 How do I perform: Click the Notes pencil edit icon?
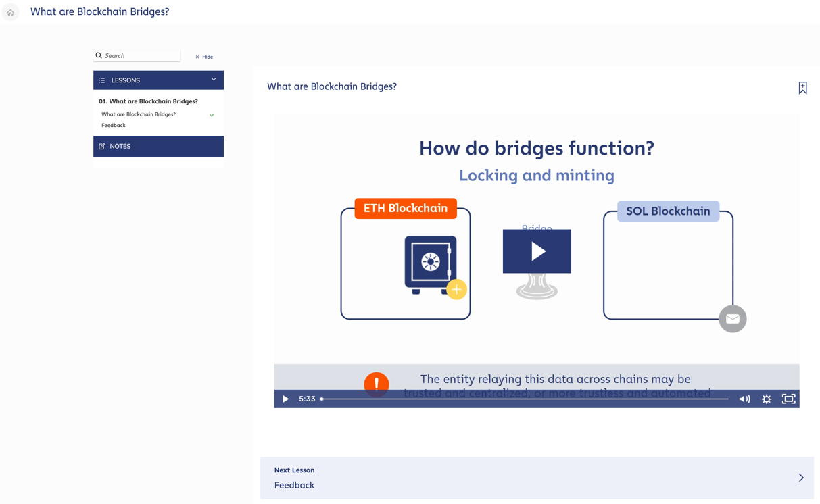tap(102, 146)
